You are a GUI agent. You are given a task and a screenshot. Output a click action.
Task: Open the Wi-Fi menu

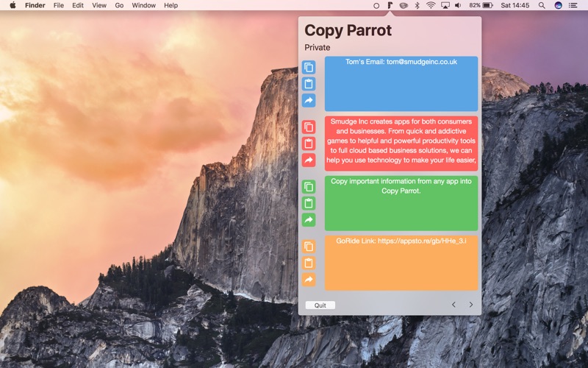tap(431, 5)
